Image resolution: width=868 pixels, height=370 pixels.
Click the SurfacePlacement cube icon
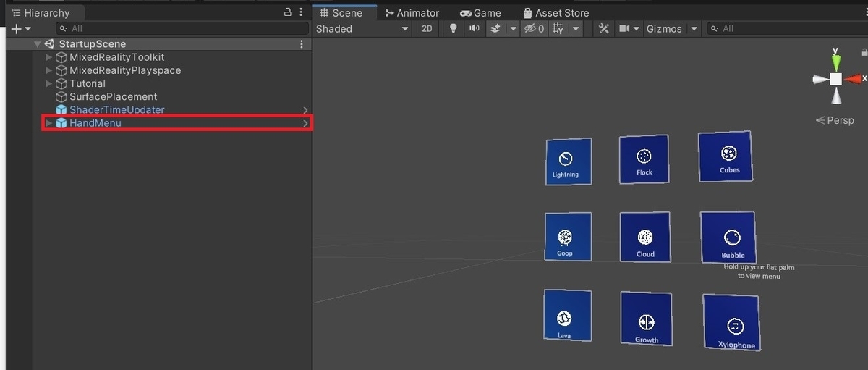tap(61, 96)
